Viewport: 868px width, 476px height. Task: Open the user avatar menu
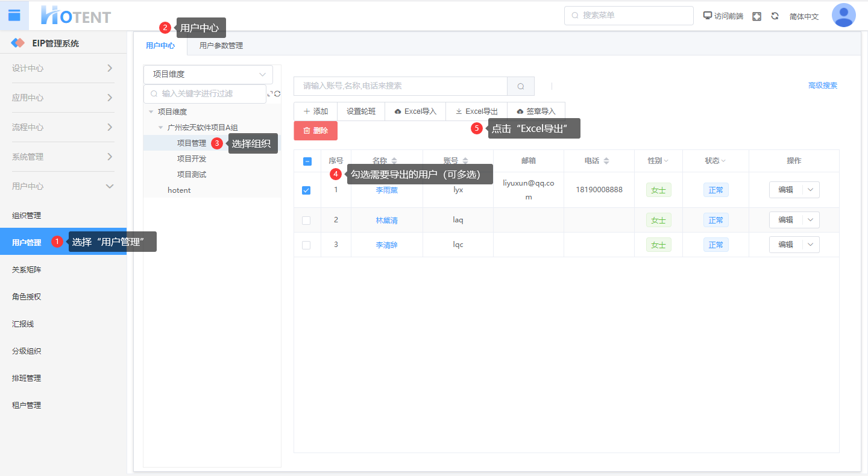click(x=843, y=16)
